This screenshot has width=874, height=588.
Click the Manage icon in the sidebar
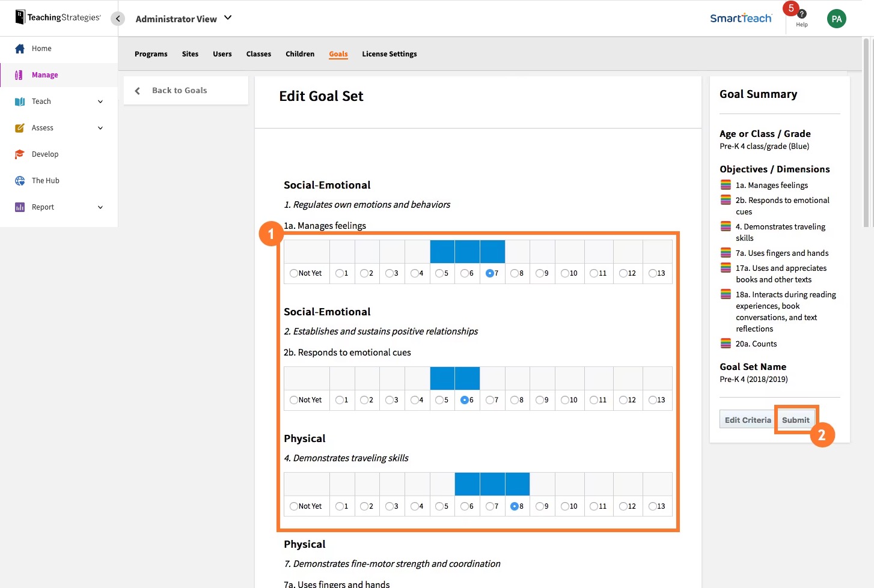[x=20, y=74]
